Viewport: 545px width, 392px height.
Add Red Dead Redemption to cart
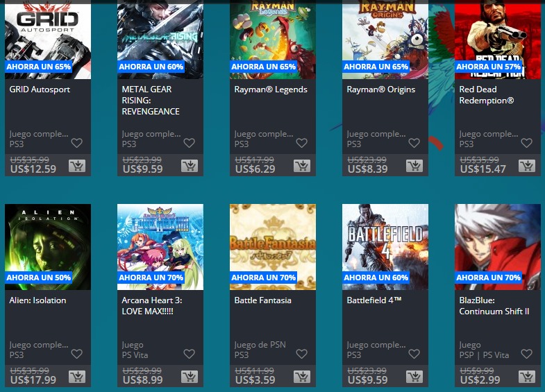tap(527, 166)
